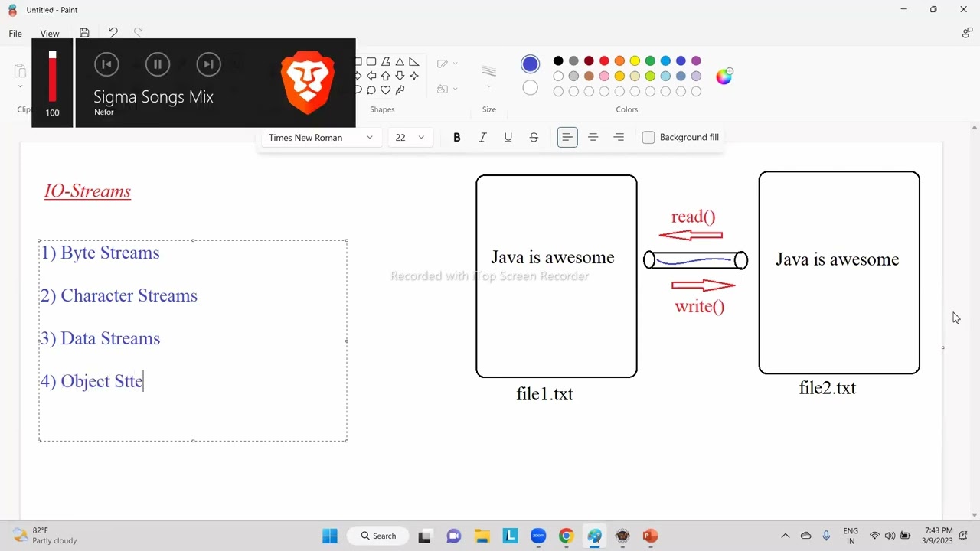Click the share icon at top right
The height and width of the screenshot is (551, 980).
coord(967,33)
